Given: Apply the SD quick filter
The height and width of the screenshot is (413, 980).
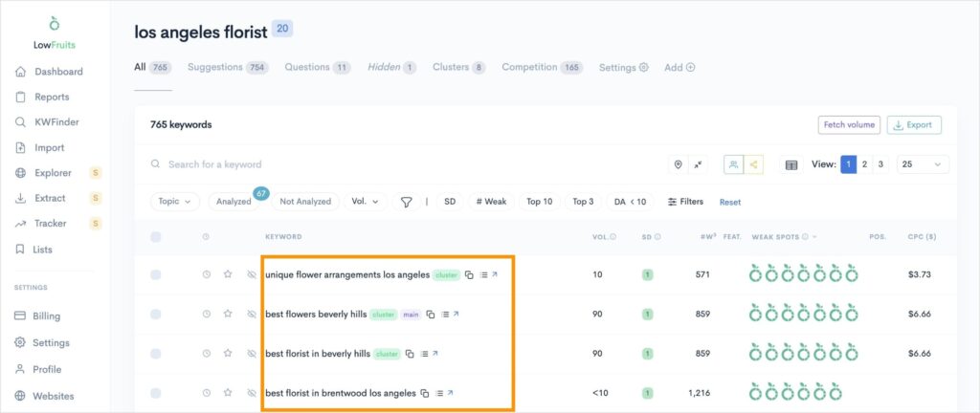Looking at the screenshot, I should [x=450, y=202].
